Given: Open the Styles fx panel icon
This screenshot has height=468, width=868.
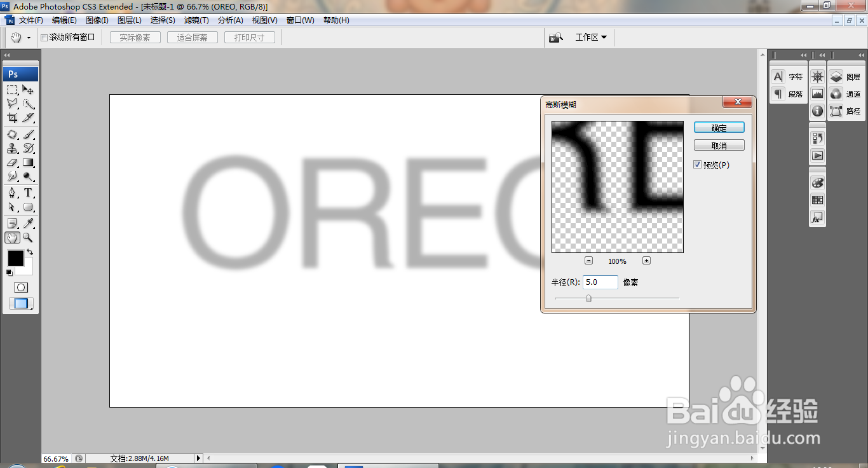Looking at the screenshot, I should coord(817,217).
